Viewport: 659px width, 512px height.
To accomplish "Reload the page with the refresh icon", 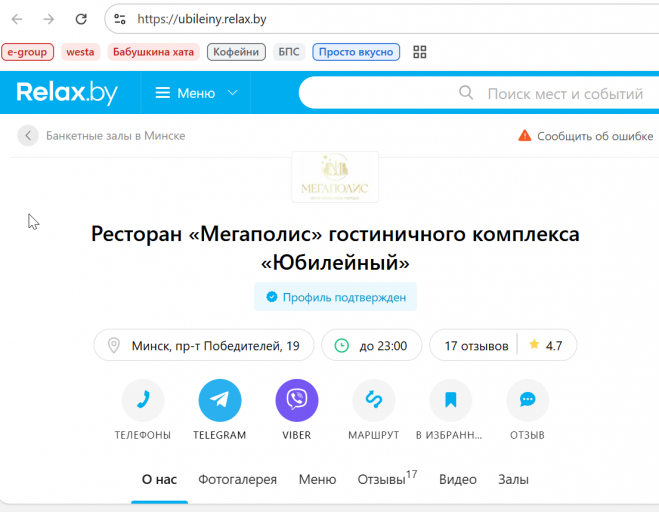I will pos(81,19).
